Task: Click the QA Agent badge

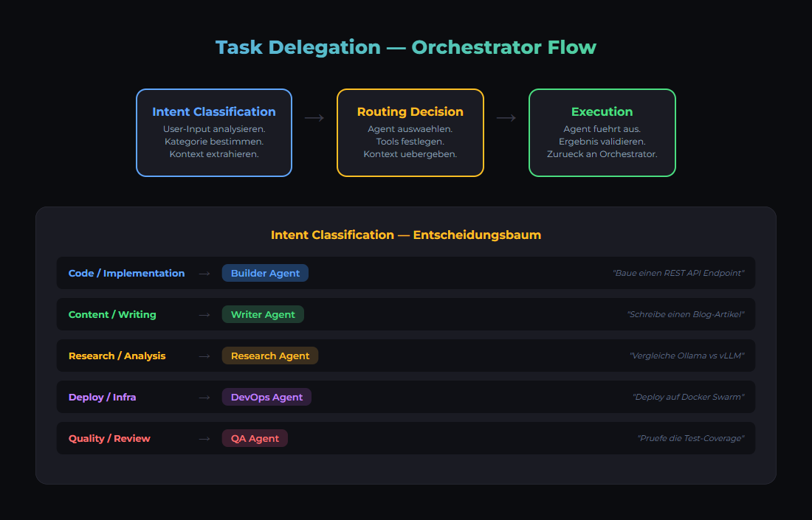Action: [x=255, y=438]
